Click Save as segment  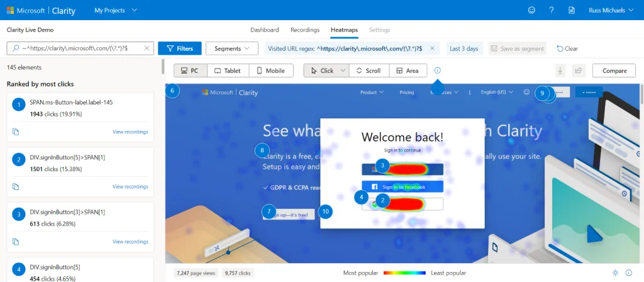(518, 48)
